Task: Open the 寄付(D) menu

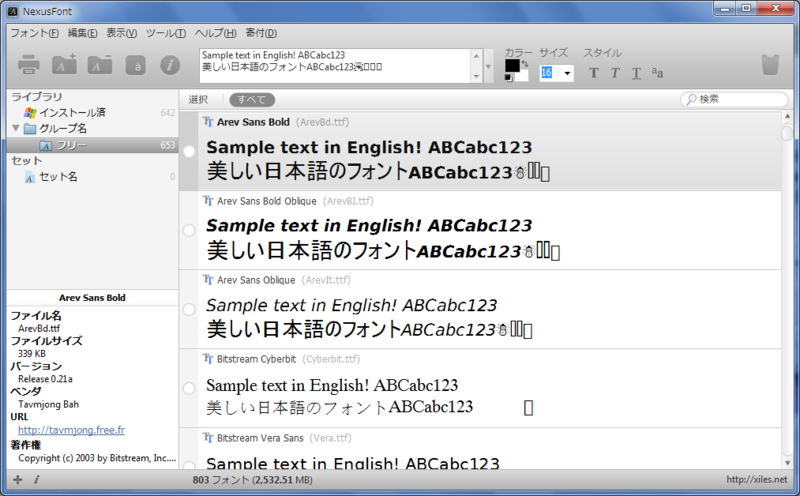Action: tap(261, 33)
